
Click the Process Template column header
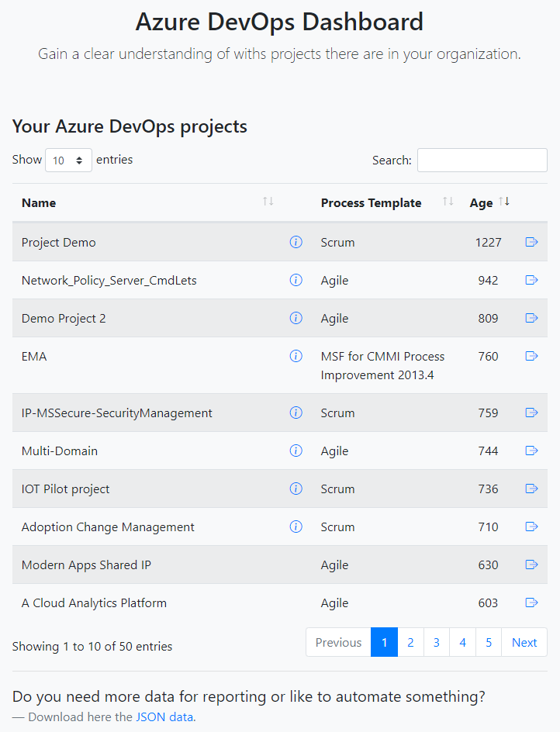pos(371,202)
